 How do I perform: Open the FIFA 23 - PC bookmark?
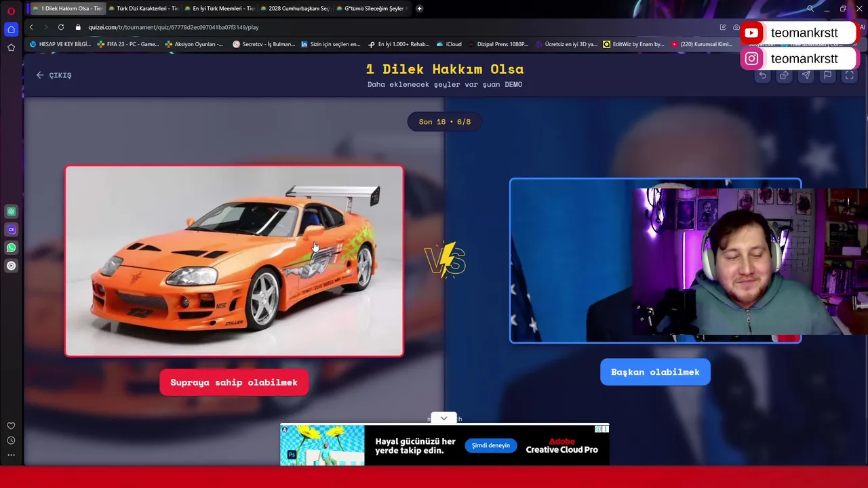pos(128,44)
